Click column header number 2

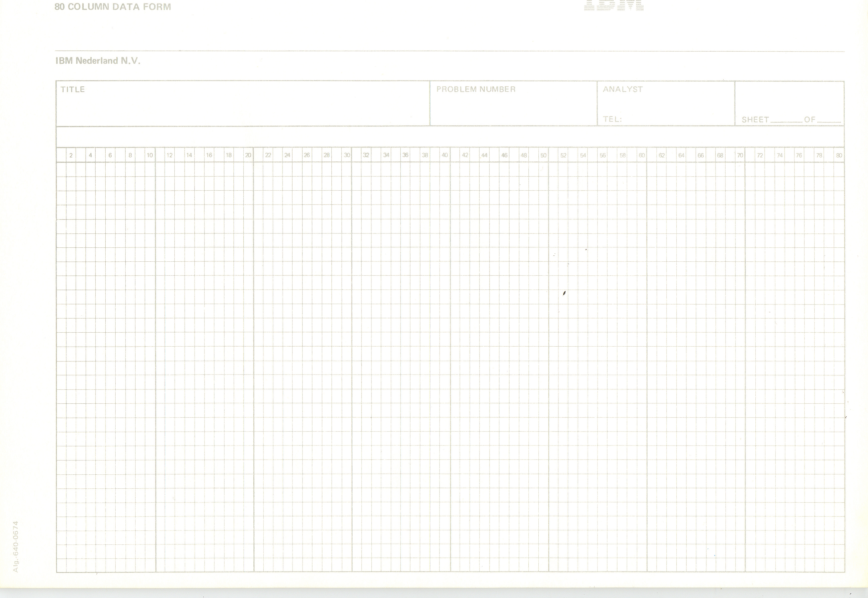[x=71, y=155]
